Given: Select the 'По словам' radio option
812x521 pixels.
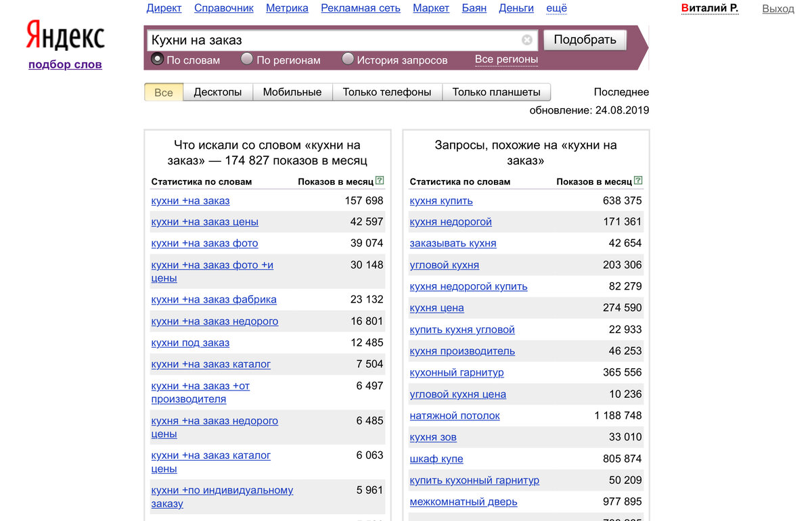Looking at the screenshot, I should coord(157,59).
